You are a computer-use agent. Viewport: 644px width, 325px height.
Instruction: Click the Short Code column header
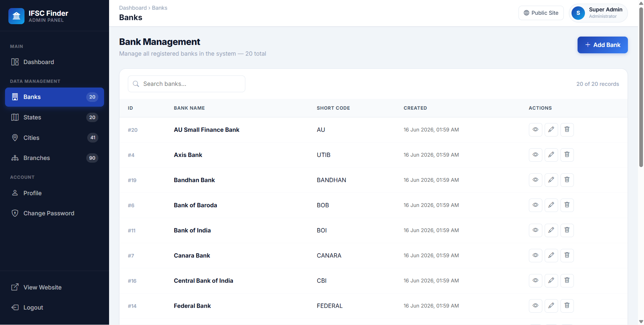point(333,108)
